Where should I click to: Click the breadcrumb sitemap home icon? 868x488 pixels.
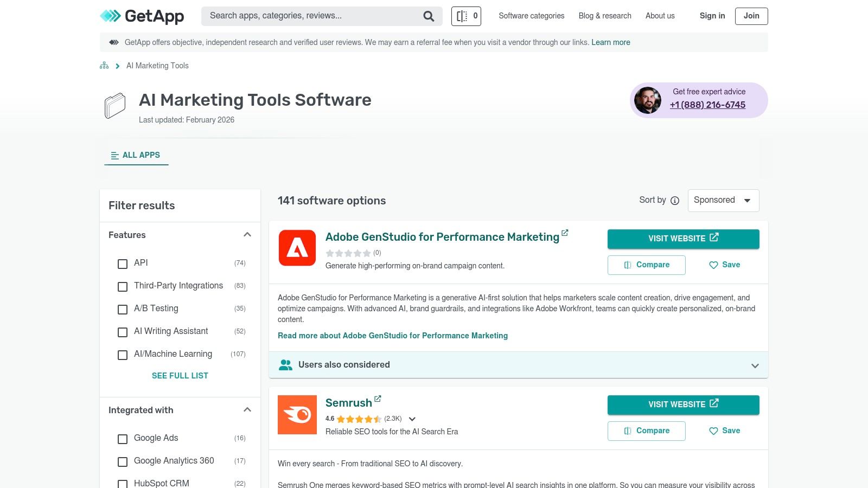[104, 66]
